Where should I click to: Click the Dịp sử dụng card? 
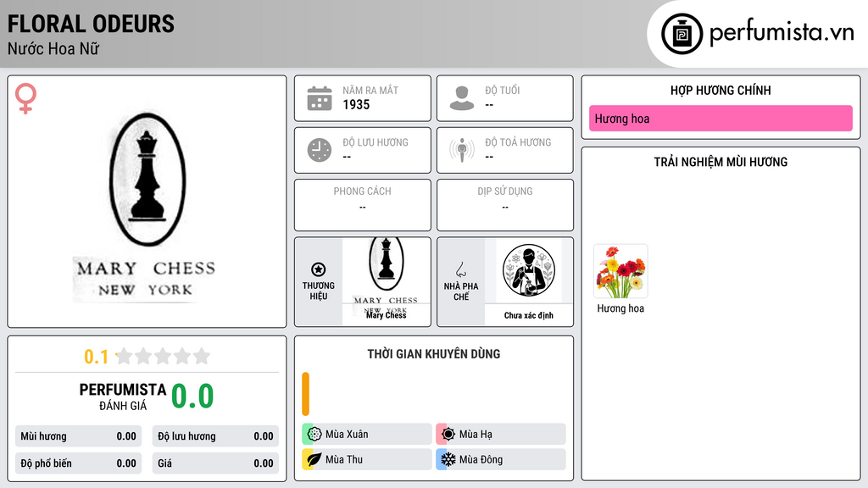coord(505,205)
